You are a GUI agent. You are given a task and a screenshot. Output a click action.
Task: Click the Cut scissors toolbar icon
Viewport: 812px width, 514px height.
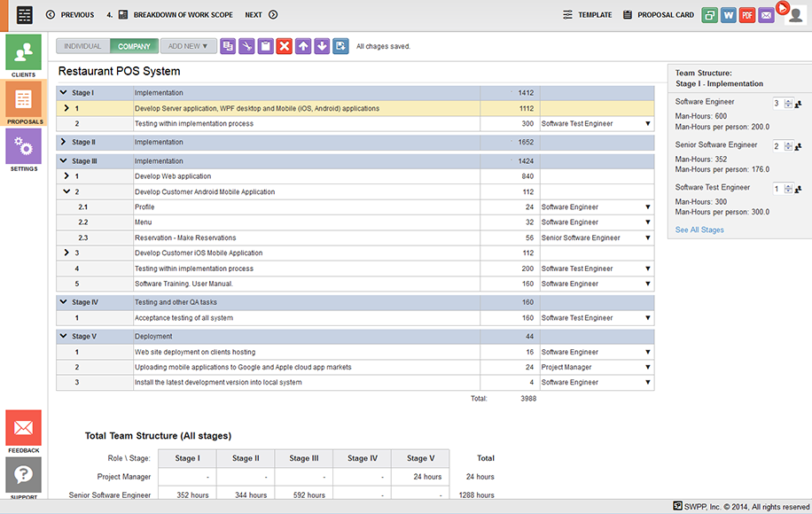pyautogui.click(x=246, y=46)
